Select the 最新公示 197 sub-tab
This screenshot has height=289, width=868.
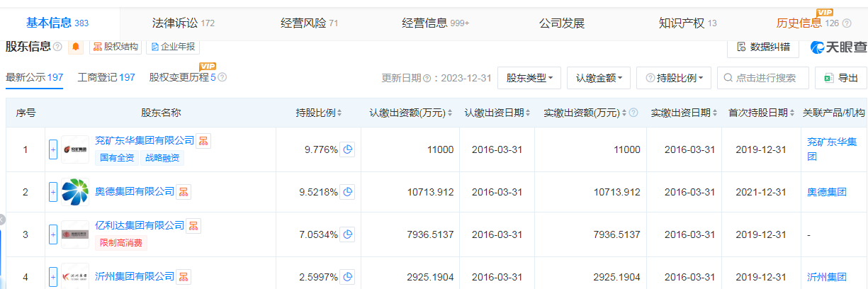point(35,78)
